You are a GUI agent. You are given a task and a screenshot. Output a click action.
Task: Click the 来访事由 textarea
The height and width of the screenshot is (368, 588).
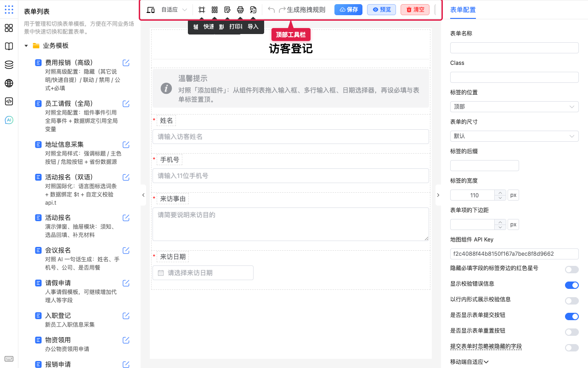point(290,224)
